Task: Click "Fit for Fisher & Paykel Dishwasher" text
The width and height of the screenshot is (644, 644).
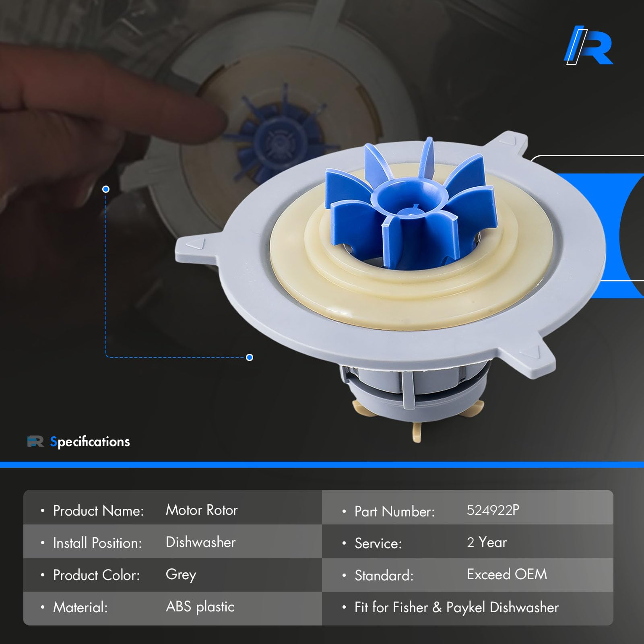Action: point(456,607)
